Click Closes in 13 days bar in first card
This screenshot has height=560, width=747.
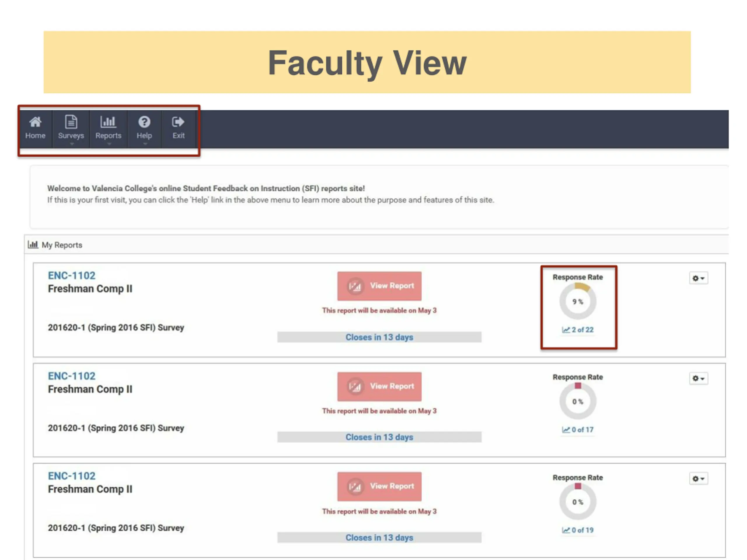pos(379,337)
